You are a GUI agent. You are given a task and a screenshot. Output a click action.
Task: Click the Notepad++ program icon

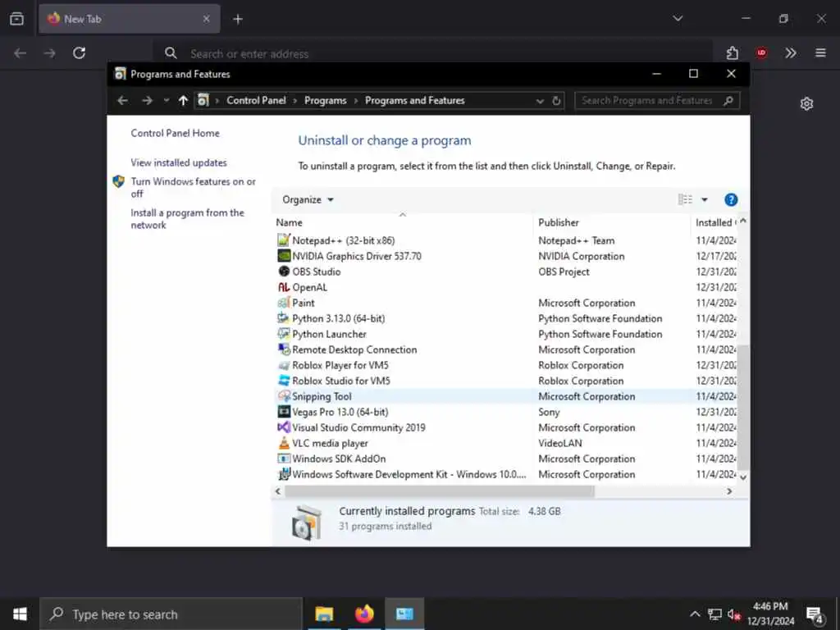[283, 240]
